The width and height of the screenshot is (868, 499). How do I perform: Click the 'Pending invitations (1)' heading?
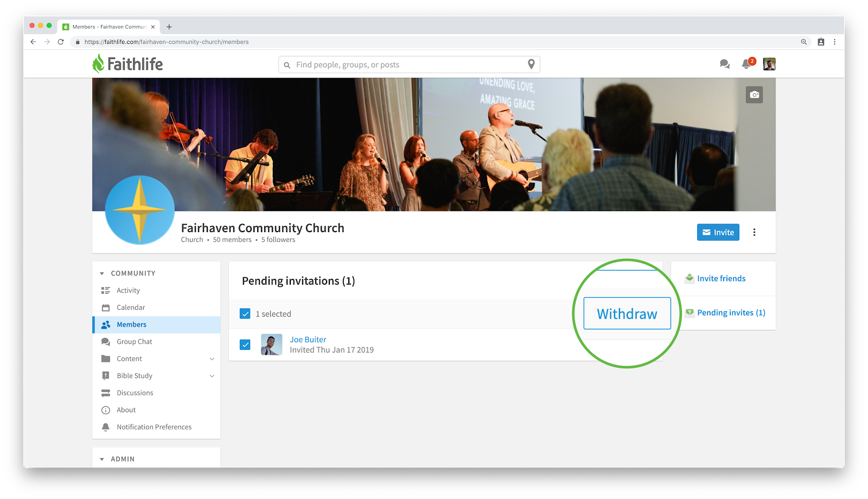(298, 281)
